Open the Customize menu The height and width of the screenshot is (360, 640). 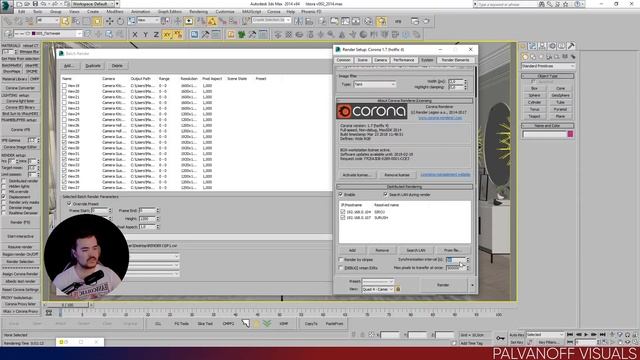click(x=225, y=12)
